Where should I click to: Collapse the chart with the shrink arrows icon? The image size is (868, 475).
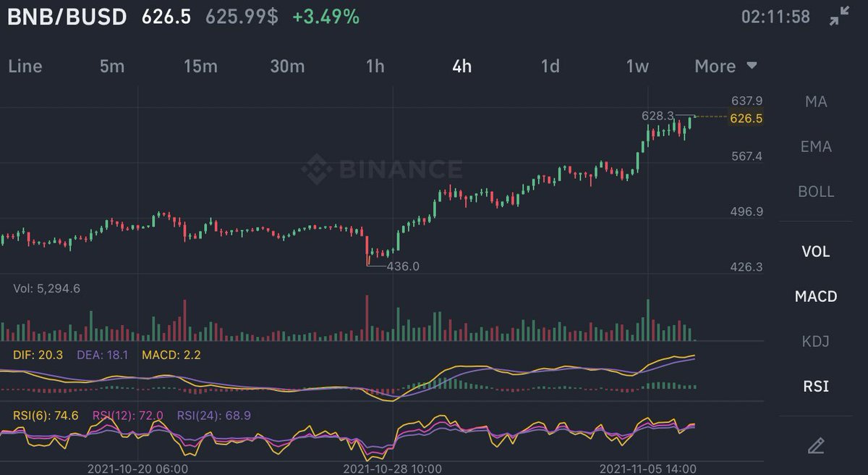coord(840,17)
